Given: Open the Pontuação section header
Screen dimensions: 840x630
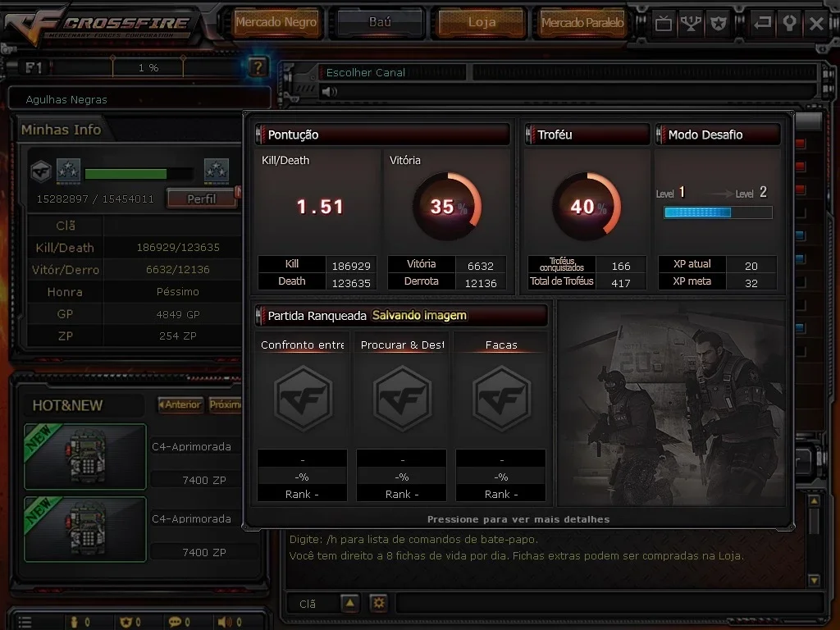Looking at the screenshot, I should [382, 135].
